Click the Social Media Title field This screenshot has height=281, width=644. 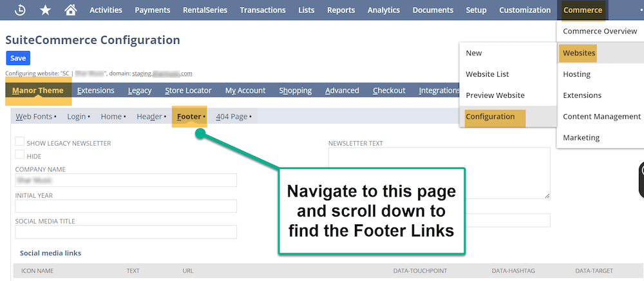click(x=126, y=232)
